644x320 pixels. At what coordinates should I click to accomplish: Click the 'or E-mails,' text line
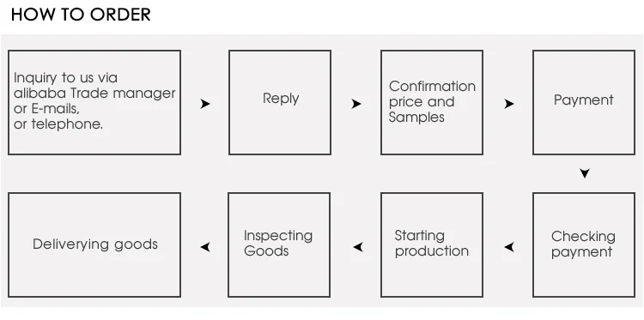coord(46,109)
